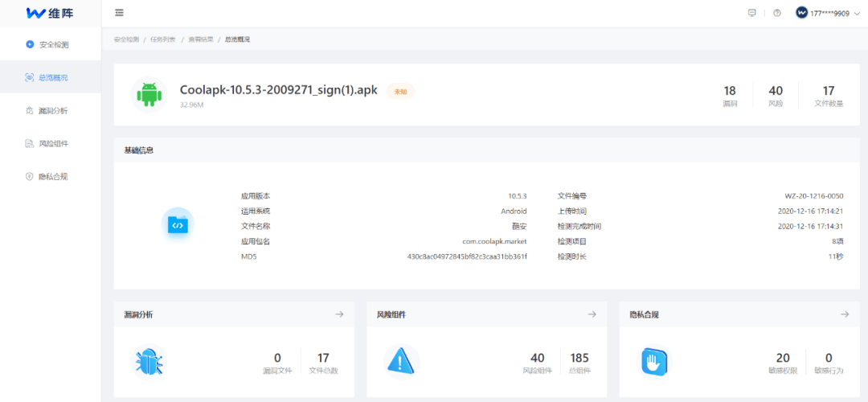Click the WZ-20-1216-0050 file number

(x=814, y=196)
